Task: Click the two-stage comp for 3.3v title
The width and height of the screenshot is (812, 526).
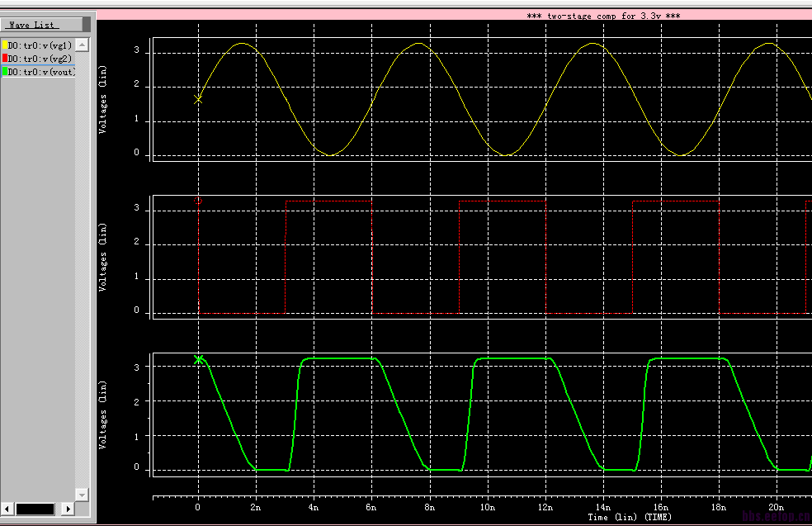Action: [604, 16]
